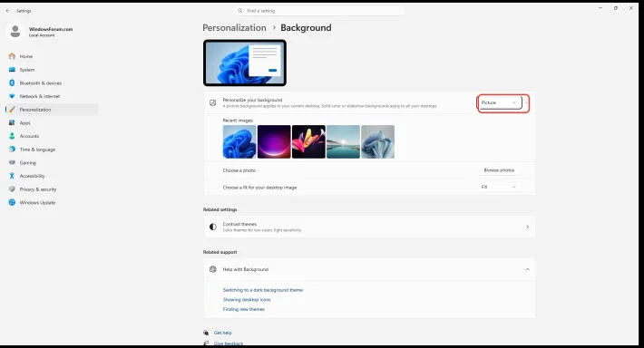Select the colorful flower wallpaper thumbnail

pyautogui.click(x=308, y=141)
